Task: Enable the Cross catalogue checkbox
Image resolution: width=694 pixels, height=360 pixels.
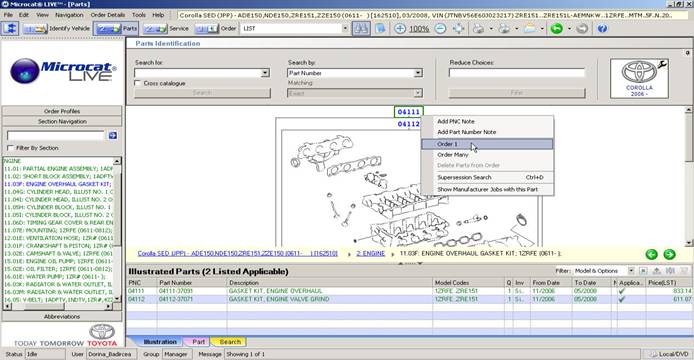Action: [138, 83]
